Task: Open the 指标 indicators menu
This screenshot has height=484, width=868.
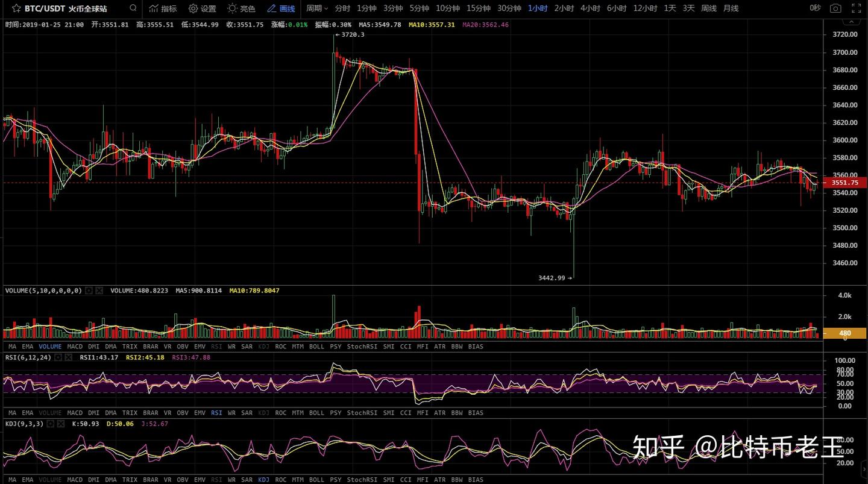Action: [162, 8]
